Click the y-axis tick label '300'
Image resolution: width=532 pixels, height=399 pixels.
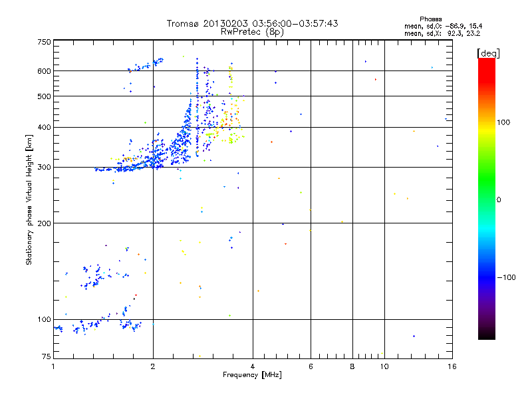[x=45, y=168]
